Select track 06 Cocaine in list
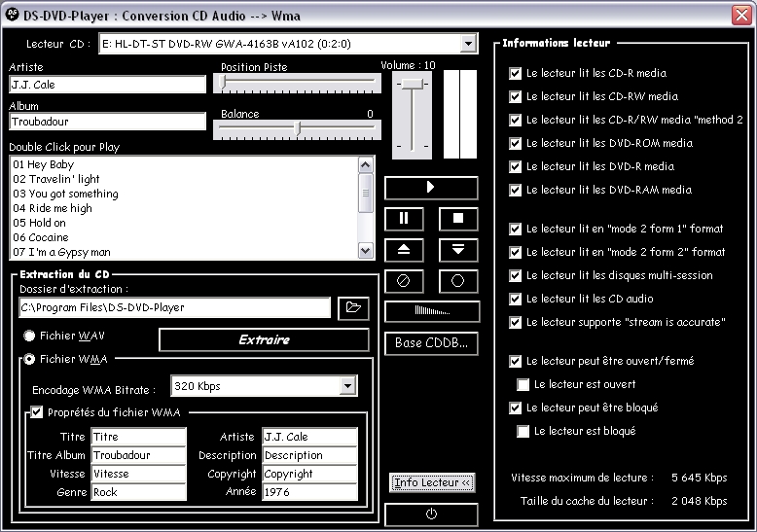This screenshot has width=757, height=532. coord(39,237)
